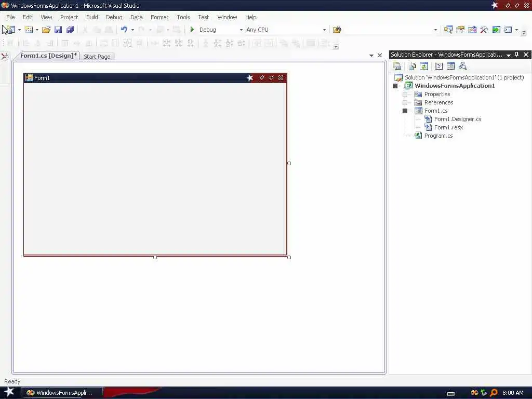Select the Solution 'WindowsFormsApplication1' root node
Viewport: 532px width, 399px height.
tap(464, 77)
